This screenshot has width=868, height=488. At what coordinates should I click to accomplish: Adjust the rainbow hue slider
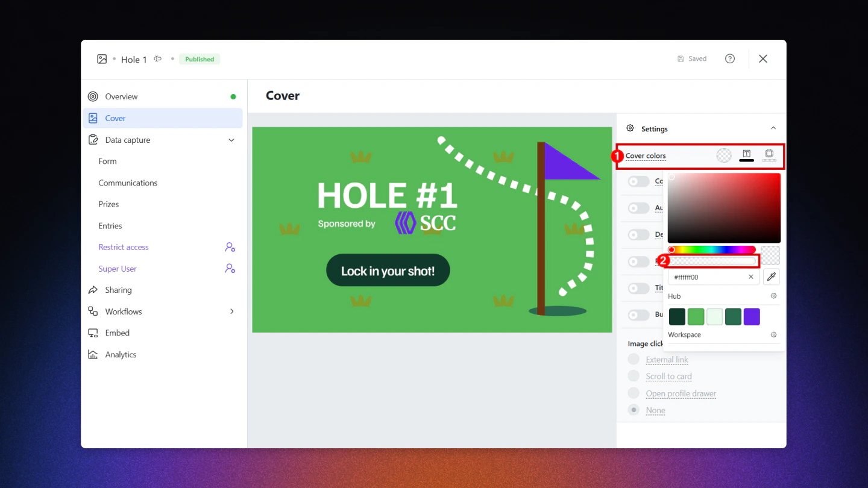(712, 249)
